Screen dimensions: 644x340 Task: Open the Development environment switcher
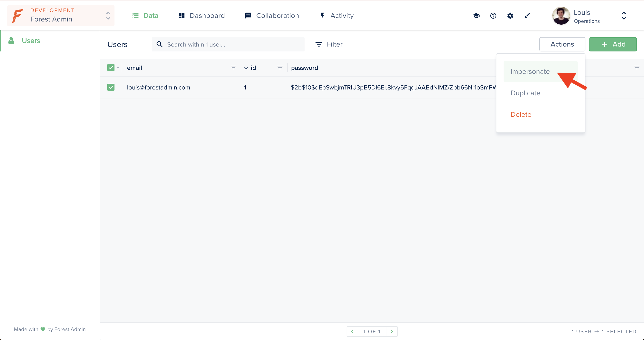coord(61,15)
